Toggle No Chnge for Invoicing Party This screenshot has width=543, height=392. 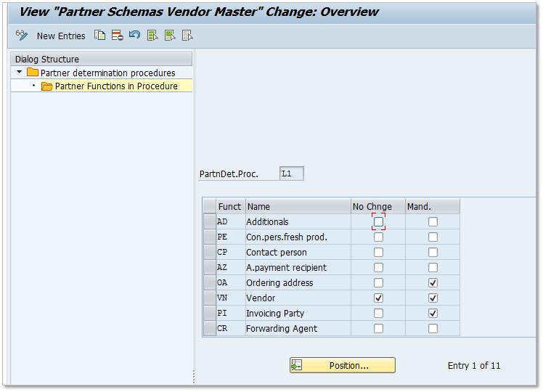(378, 313)
